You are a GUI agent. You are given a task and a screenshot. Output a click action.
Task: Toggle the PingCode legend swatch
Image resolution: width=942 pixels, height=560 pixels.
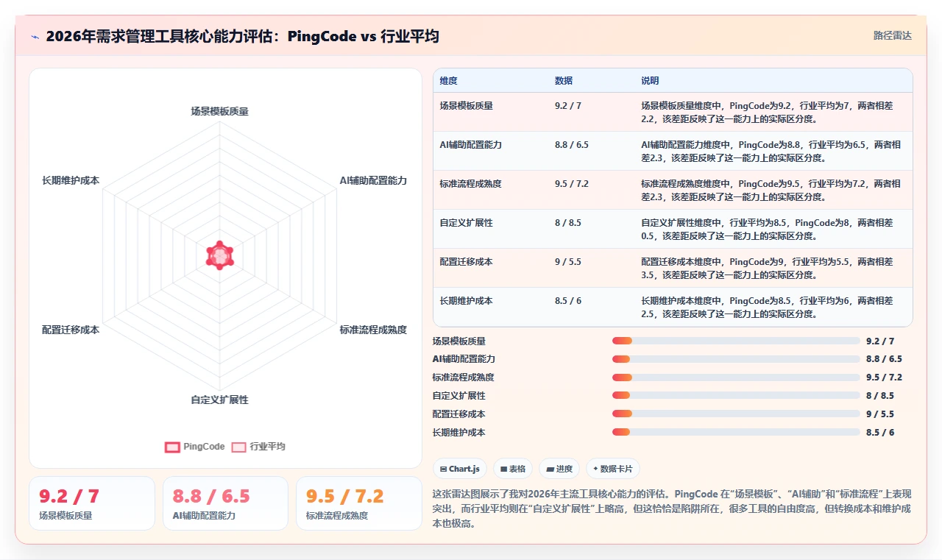172,447
